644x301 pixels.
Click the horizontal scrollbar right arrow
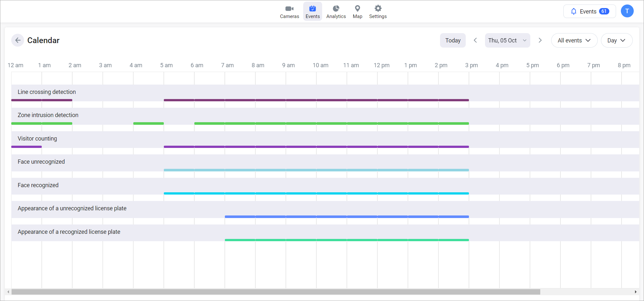coord(635,292)
